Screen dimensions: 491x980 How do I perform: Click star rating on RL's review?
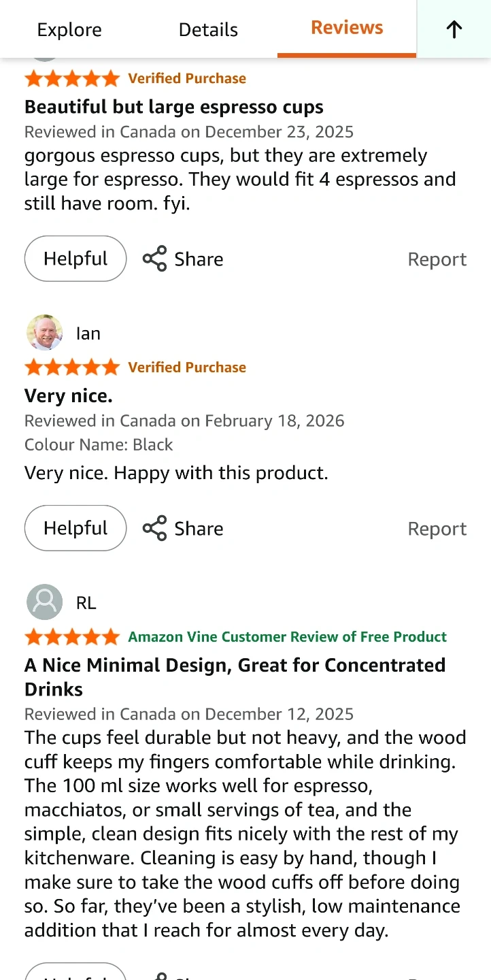point(72,637)
